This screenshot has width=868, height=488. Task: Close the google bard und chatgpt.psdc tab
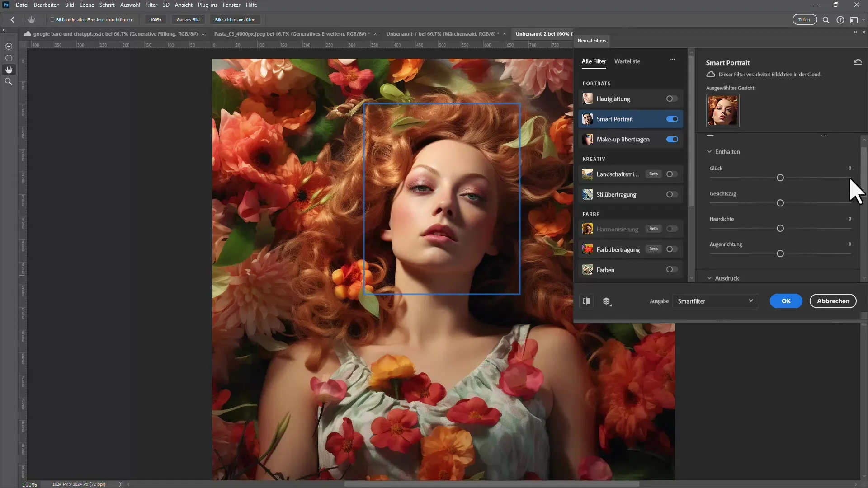[203, 34]
